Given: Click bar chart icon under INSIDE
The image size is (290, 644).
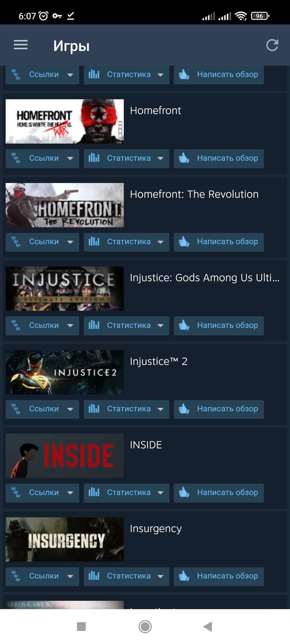Looking at the screenshot, I should [x=94, y=492].
